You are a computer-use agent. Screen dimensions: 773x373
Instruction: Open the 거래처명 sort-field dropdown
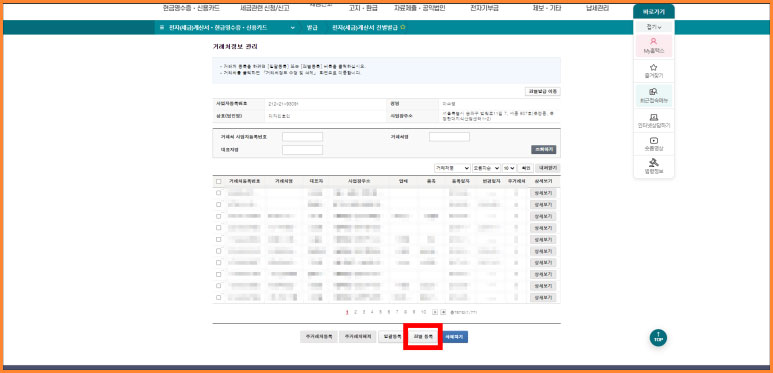coord(452,168)
